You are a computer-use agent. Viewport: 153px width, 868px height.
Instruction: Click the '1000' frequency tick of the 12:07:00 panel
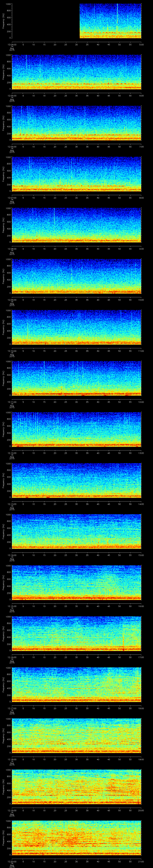click(x=8, y=157)
